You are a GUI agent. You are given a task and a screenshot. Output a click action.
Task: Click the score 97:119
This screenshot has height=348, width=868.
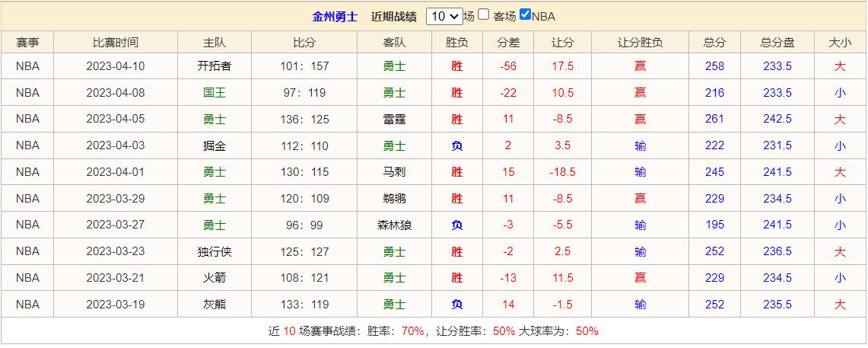tap(305, 93)
